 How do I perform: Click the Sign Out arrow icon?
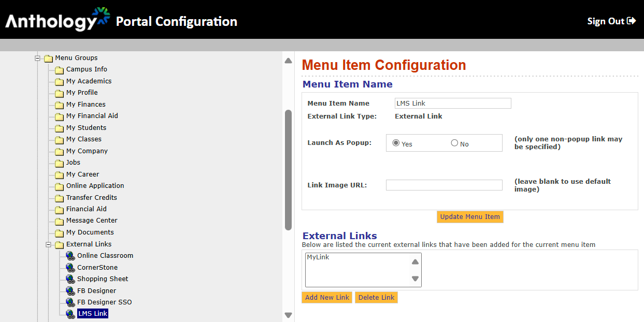pos(631,21)
